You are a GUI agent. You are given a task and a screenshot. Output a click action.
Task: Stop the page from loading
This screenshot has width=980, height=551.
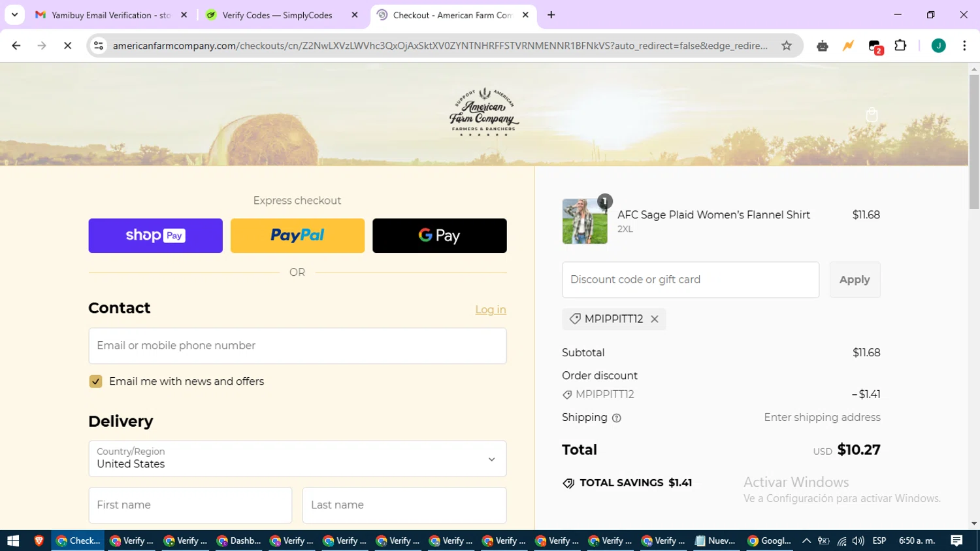67,46
